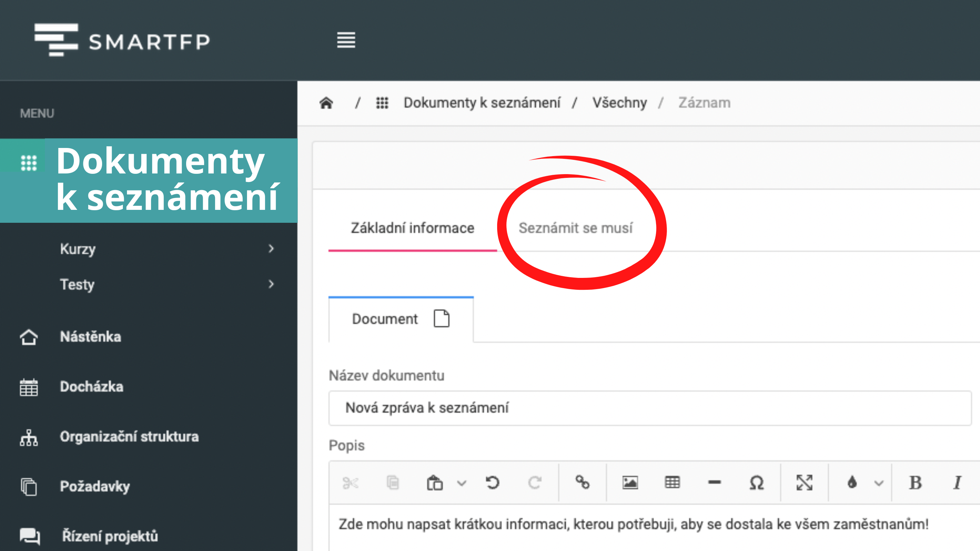980x551 pixels.
Task: Open Docházka in the sidebar menu
Action: pos(91,387)
